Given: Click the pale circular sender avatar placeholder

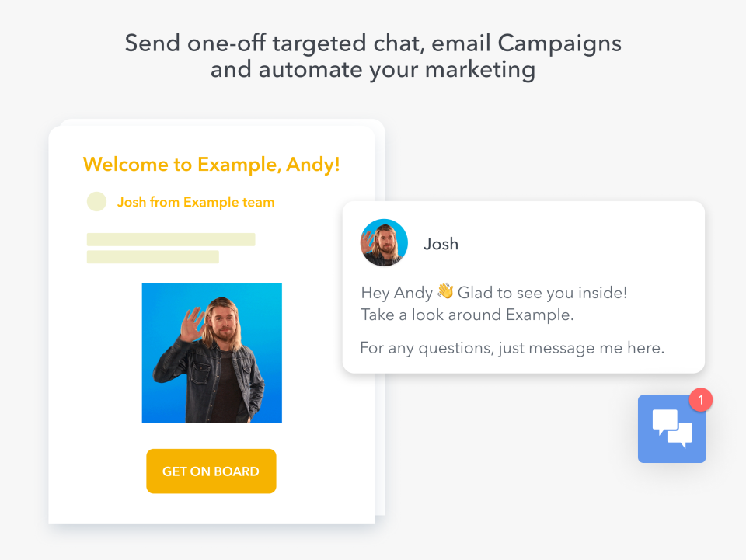Looking at the screenshot, I should click(x=96, y=202).
